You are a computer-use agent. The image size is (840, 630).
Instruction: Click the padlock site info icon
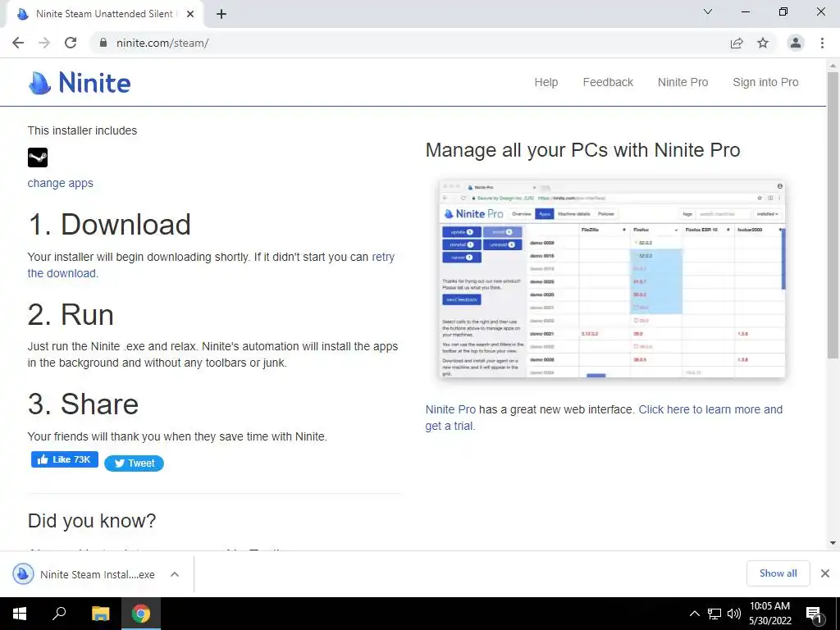click(x=103, y=43)
